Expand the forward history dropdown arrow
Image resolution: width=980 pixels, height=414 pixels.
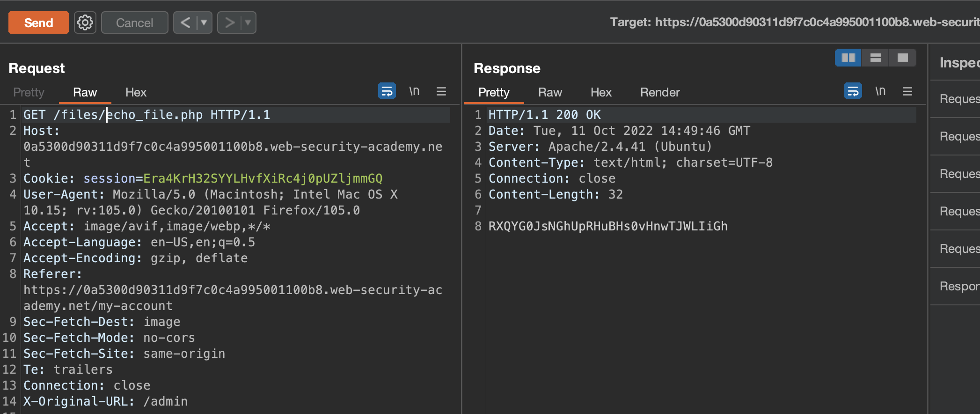point(248,22)
